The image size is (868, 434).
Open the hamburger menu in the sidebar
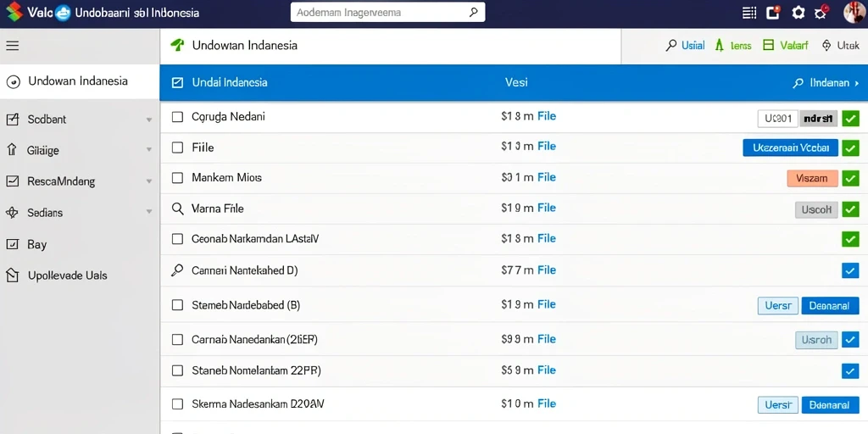click(x=12, y=46)
